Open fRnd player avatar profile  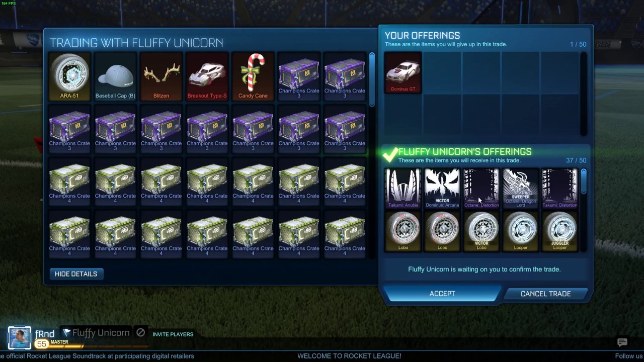(x=19, y=338)
